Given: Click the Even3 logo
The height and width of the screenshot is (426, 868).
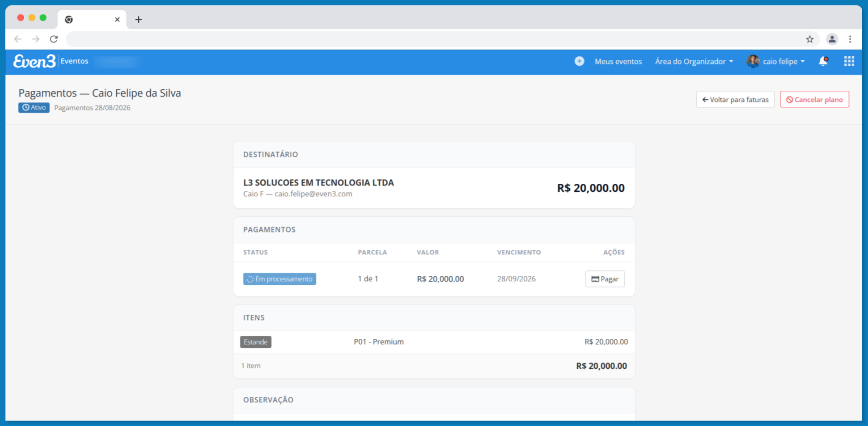Looking at the screenshot, I should (x=34, y=61).
